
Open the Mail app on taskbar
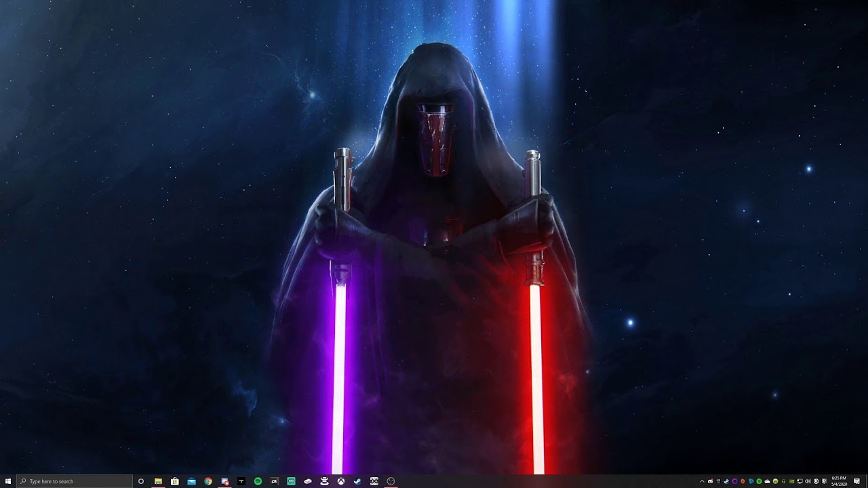pos(191,482)
